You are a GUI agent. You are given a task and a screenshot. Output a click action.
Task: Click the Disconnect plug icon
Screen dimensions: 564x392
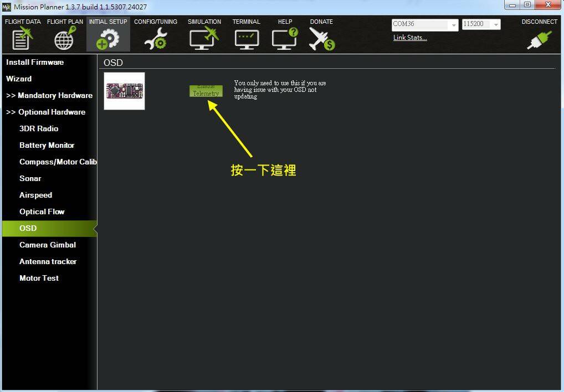tap(539, 40)
